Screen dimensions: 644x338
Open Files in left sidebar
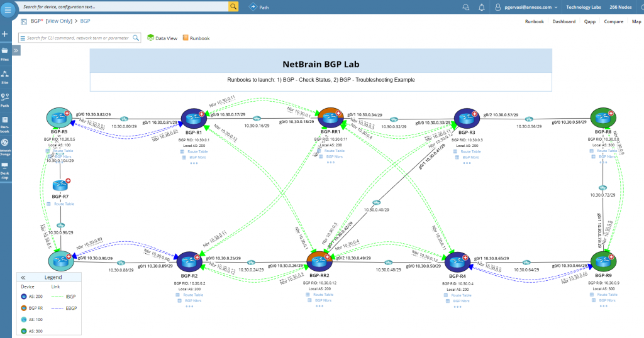tap(5, 54)
